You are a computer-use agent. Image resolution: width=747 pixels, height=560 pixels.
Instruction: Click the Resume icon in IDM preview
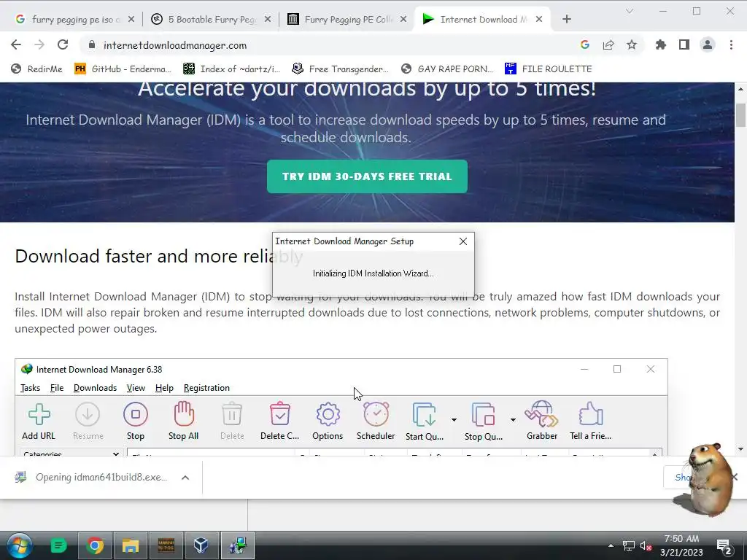[88, 415]
